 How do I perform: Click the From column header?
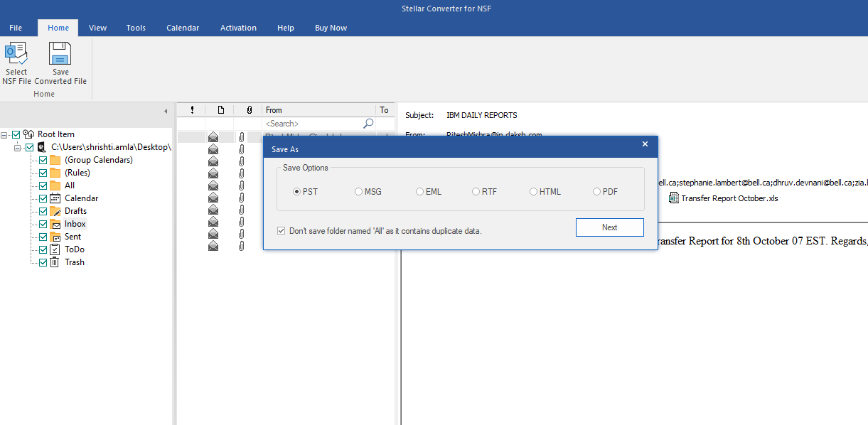319,110
